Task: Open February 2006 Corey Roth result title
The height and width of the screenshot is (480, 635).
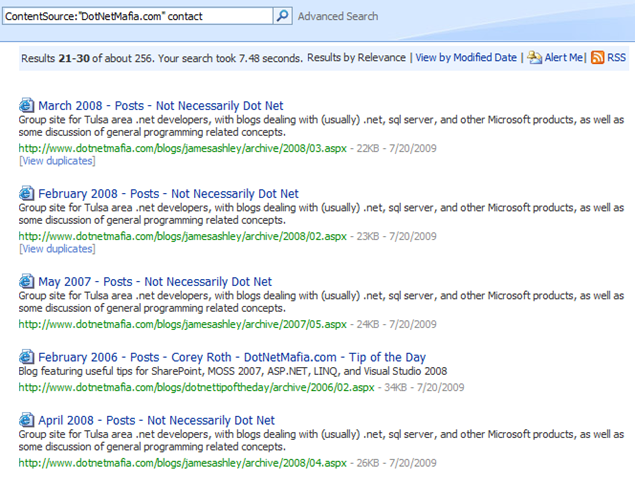Action: click(x=232, y=357)
